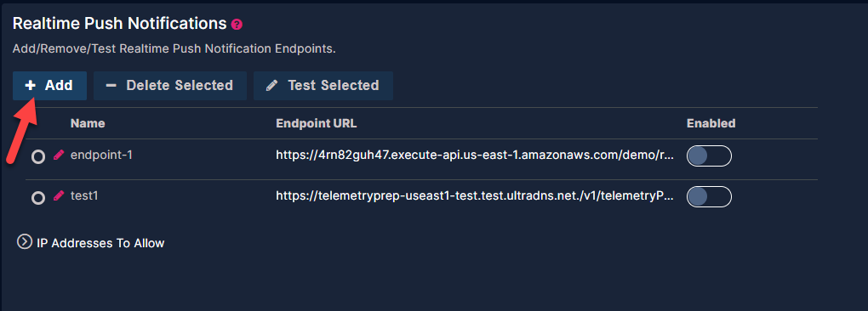This screenshot has height=311, width=868.
Task: Edit endpoint-1 using its pink pencil icon
Action: point(58,155)
